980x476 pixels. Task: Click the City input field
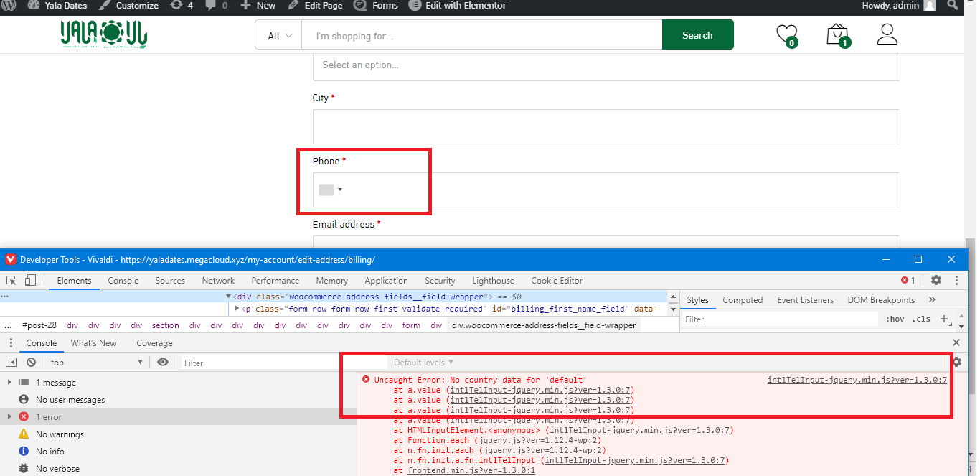point(606,126)
